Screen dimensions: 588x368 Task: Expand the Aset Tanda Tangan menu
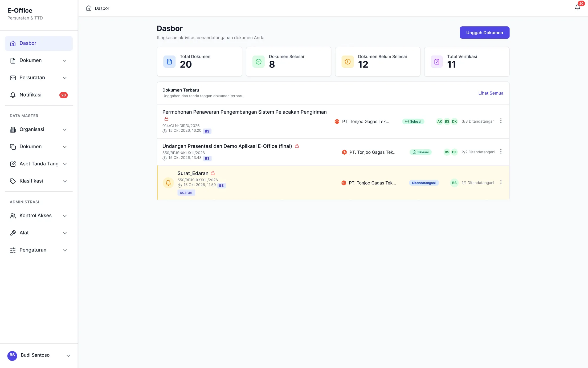coord(39,164)
